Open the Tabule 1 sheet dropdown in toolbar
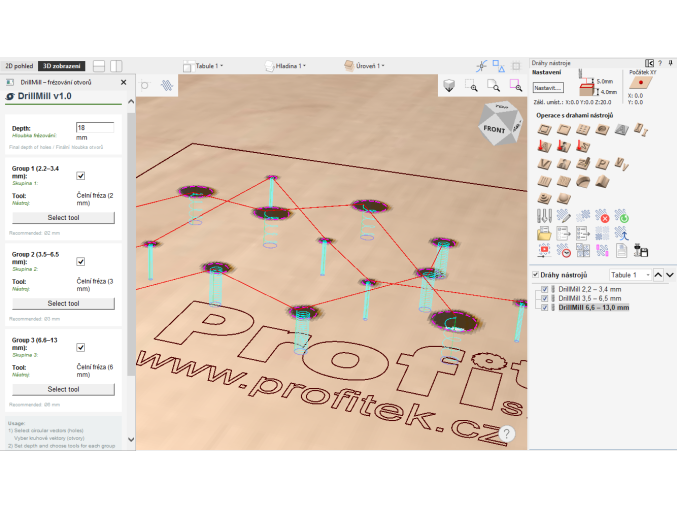The image size is (677, 507). tap(203, 66)
